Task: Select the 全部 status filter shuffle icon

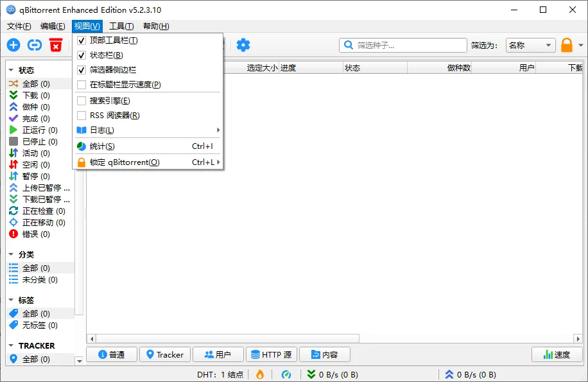Action: [x=13, y=83]
